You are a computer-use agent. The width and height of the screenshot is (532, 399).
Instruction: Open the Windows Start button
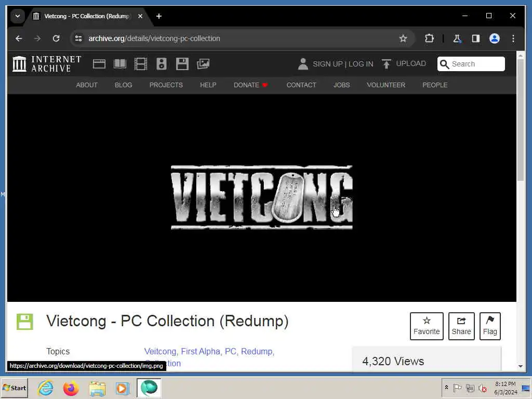click(x=14, y=388)
